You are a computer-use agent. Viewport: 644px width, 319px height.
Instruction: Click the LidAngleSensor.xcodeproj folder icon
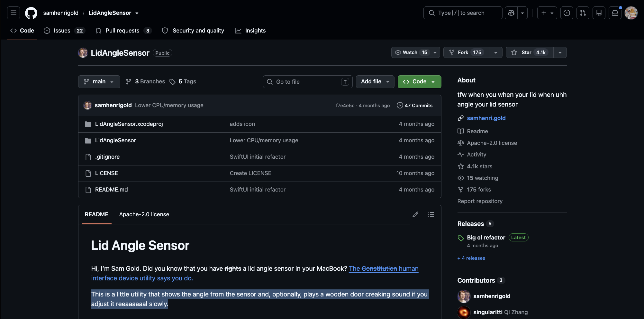pyautogui.click(x=88, y=124)
